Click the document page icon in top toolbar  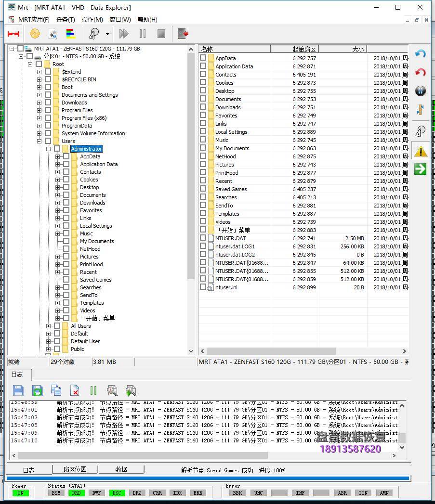click(x=53, y=33)
